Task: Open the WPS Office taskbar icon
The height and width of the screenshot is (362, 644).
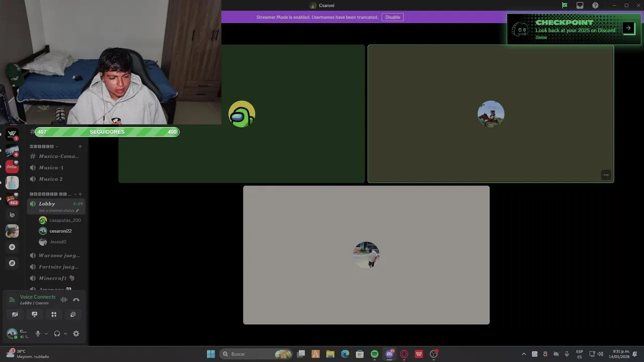Action: coord(419,354)
